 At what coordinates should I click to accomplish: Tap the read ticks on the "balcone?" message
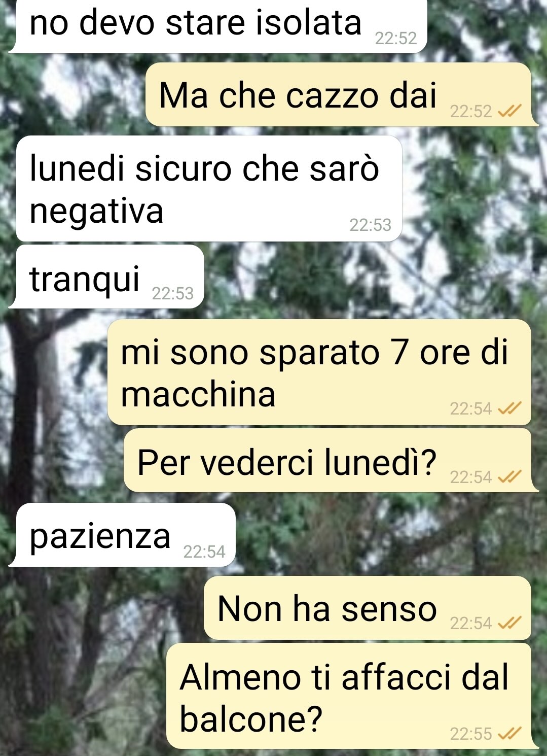coord(510,733)
